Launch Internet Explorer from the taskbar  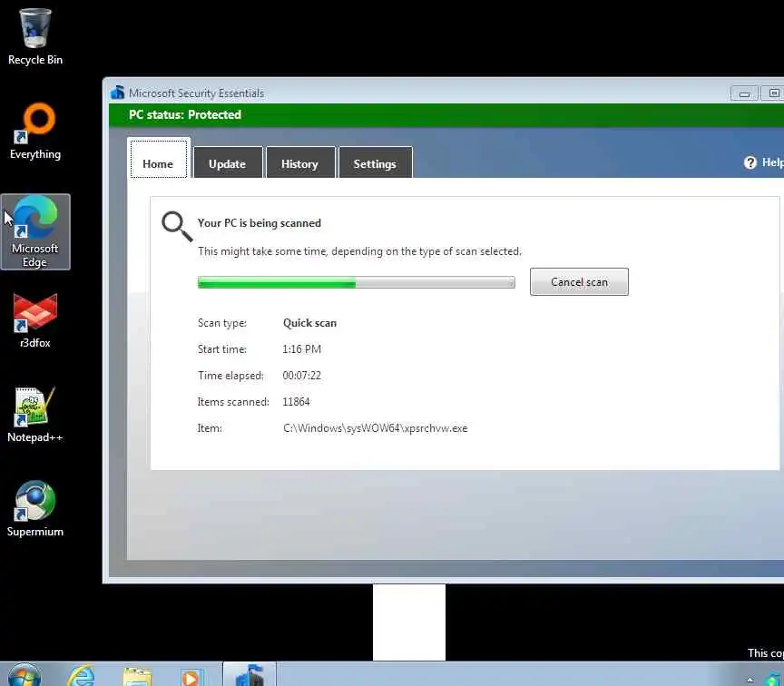click(x=82, y=675)
